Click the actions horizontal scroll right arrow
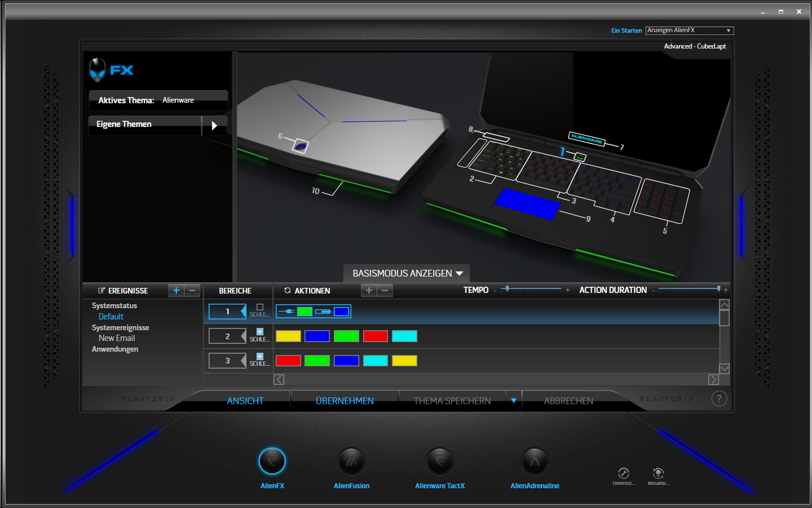The image size is (812, 508). coord(713,380)
